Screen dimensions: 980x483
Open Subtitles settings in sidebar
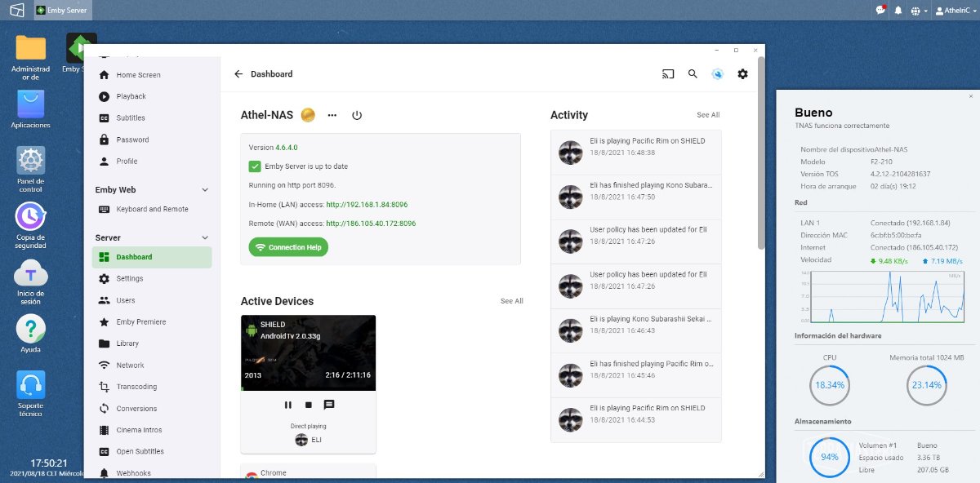pyautogui.click(x=152, y=118)
